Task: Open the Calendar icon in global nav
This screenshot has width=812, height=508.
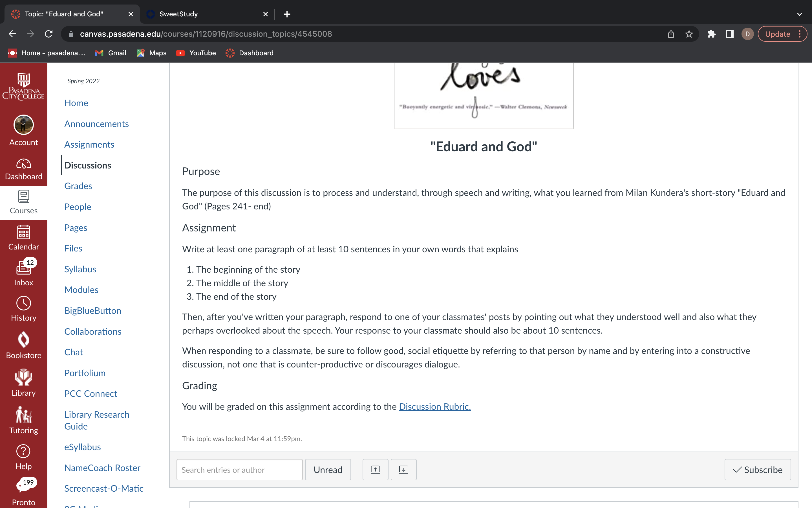Action: coord(23,232)
